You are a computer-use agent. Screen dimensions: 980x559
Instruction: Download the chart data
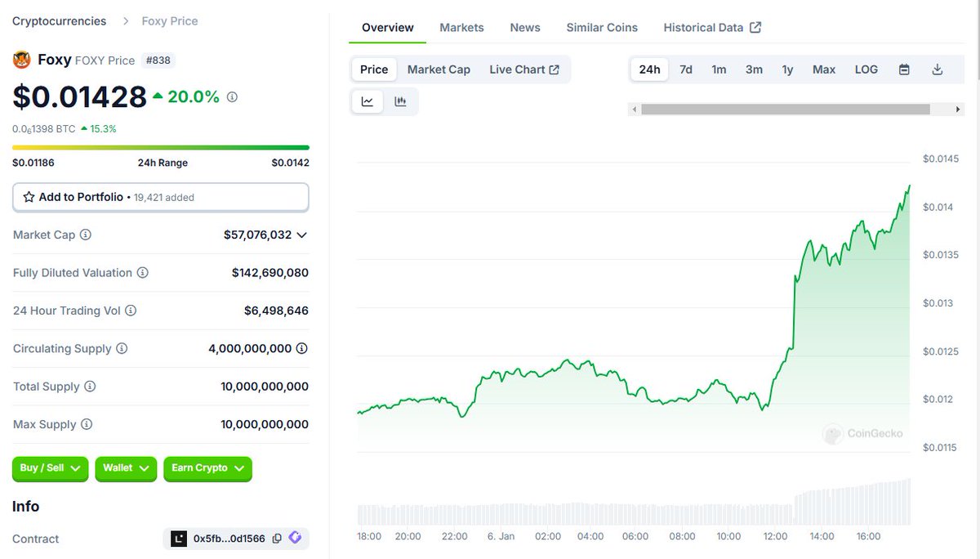[938, 69]
